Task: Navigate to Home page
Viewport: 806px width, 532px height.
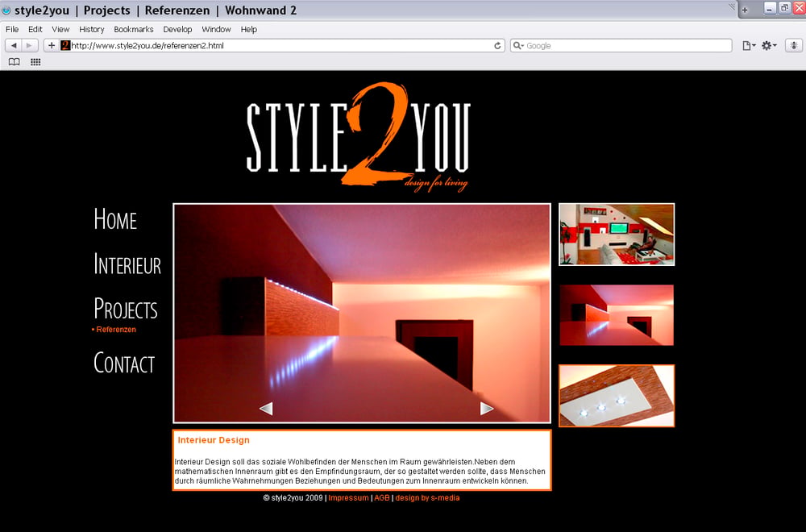Action: 115,219
